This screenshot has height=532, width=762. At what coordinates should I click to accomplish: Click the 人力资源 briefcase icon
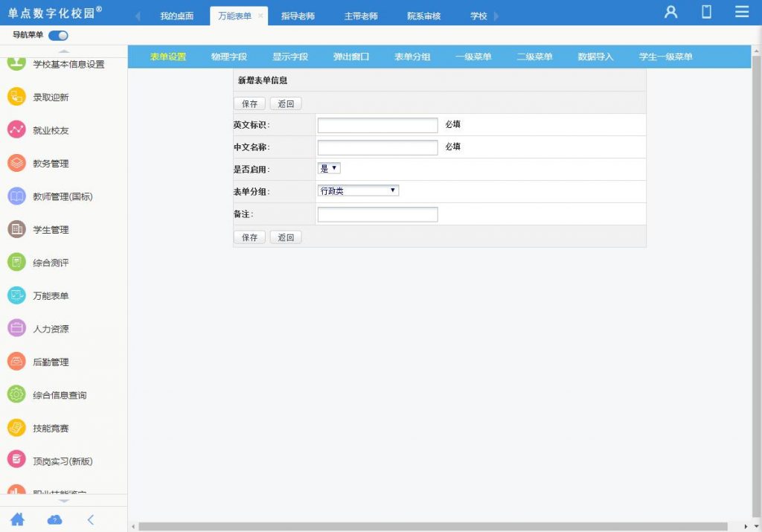[x=16, y=328]
